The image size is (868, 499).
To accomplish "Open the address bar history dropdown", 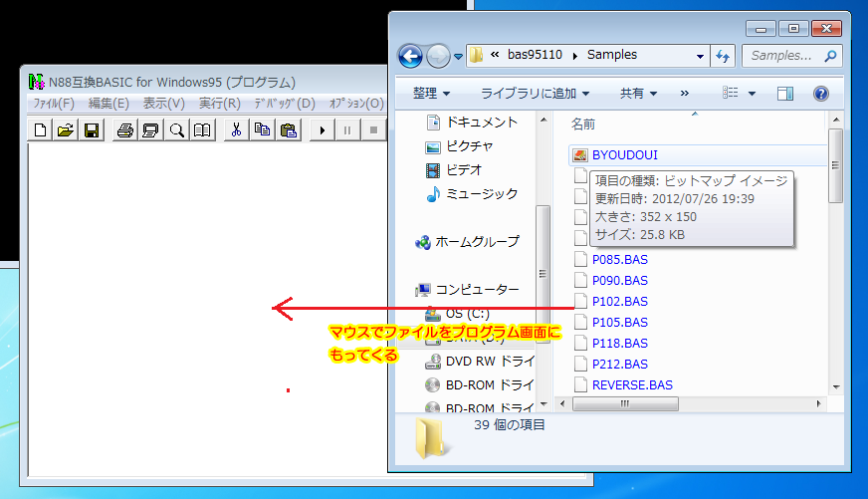I will pos(700,56).
